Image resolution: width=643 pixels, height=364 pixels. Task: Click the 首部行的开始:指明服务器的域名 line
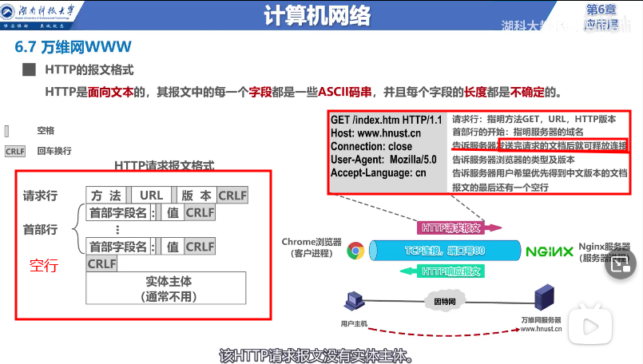tap(518, 132)
